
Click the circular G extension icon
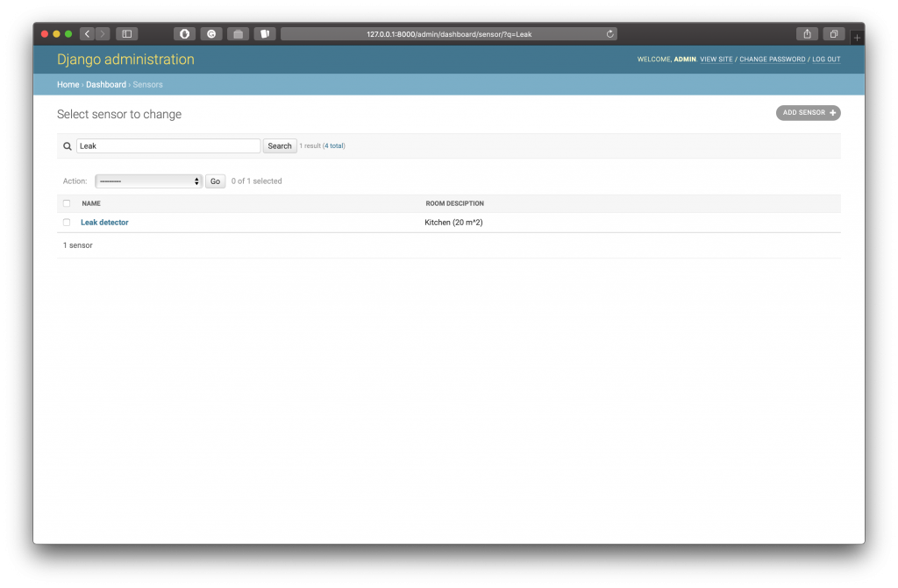(211, 33)
